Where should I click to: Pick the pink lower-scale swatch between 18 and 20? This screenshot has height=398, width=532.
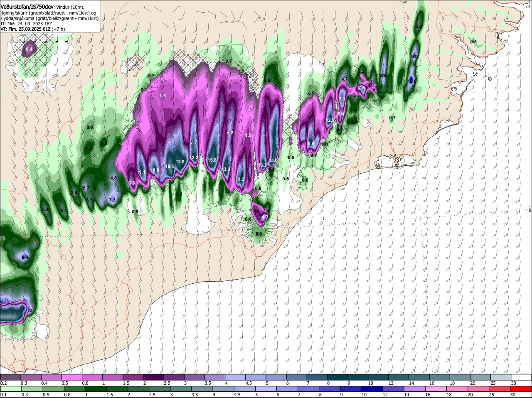click(457, 389)
